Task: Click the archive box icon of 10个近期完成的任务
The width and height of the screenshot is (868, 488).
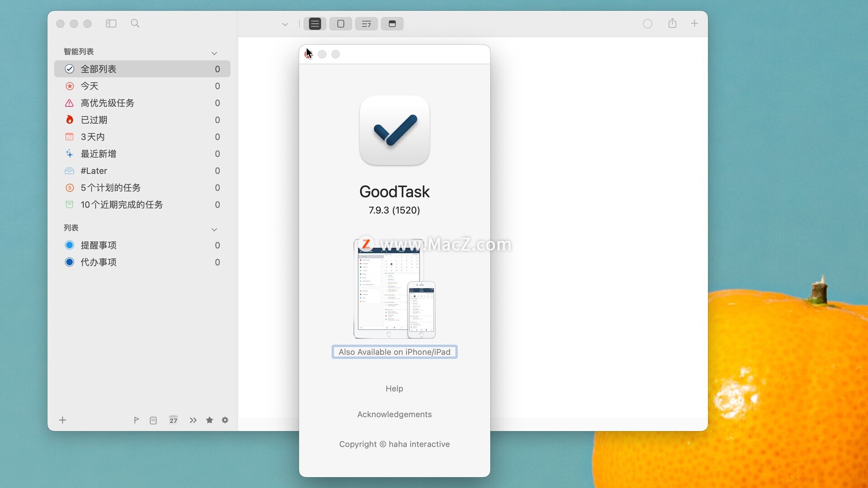Action: pos(69,205)
